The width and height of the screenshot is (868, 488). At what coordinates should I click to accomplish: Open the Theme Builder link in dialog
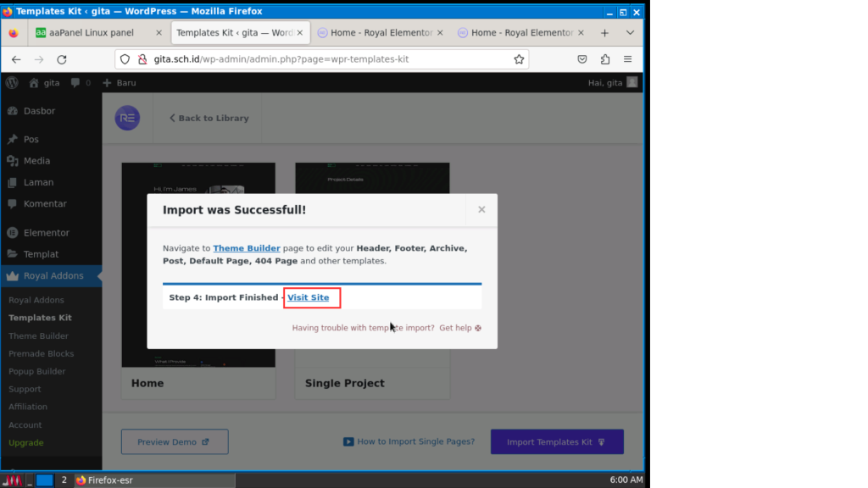pyautogui.click(x=247, y=248)
